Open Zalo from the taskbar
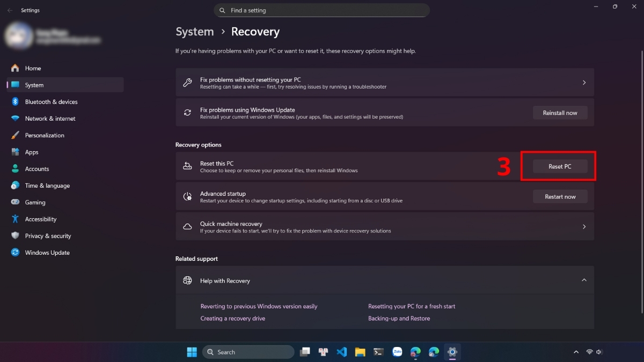 [397, 352]
